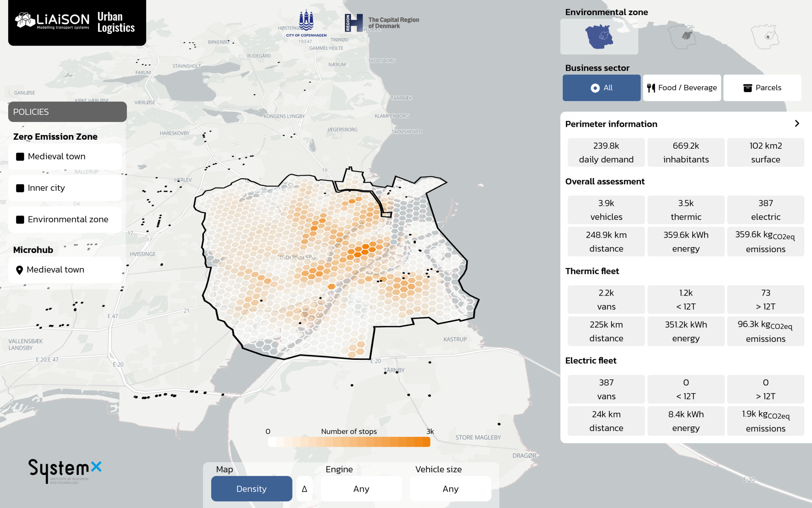This screenshot has height=508, width=812.
Task: Click the Density map button
Action: click(x=251, y=489)
